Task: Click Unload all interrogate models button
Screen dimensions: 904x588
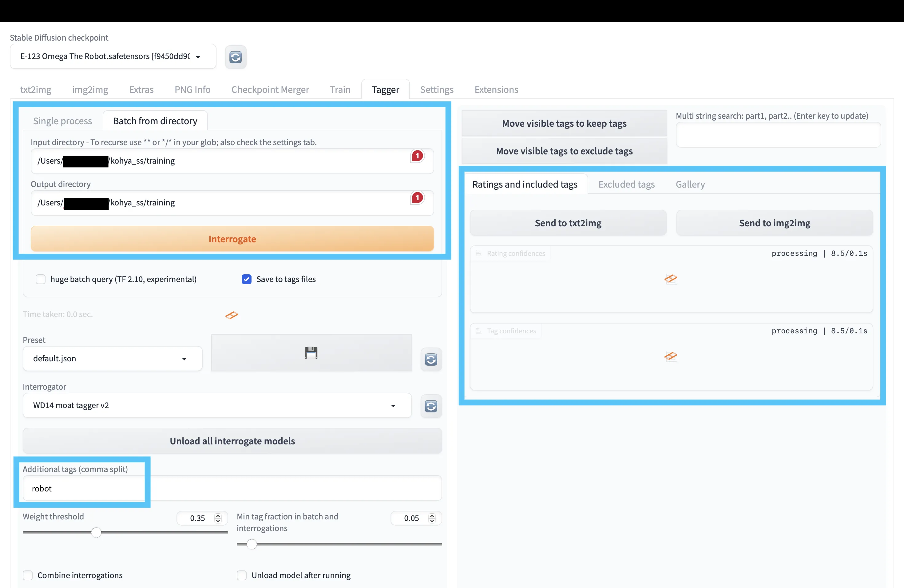Action: click(x=232, y=440)
